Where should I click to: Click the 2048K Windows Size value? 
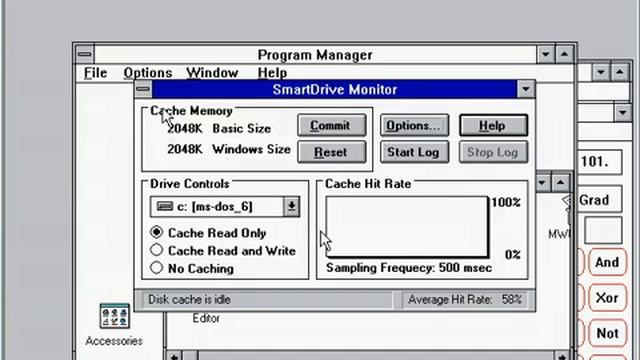[229, 149]
